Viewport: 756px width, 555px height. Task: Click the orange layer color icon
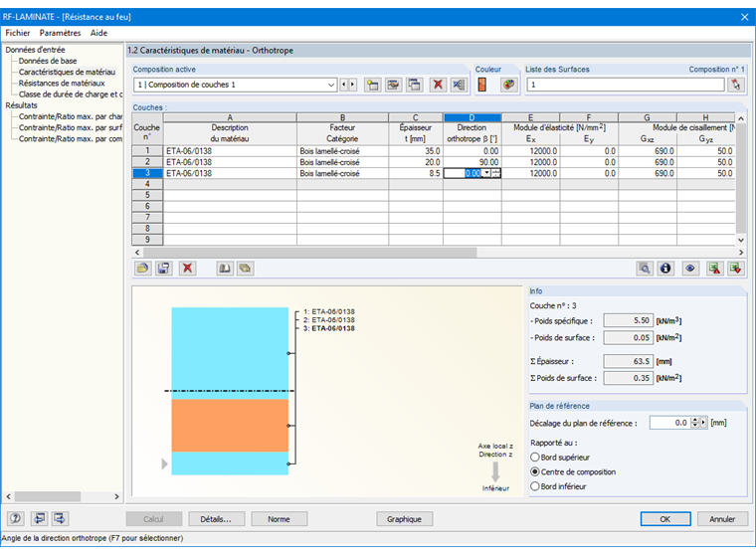point(481,85)
